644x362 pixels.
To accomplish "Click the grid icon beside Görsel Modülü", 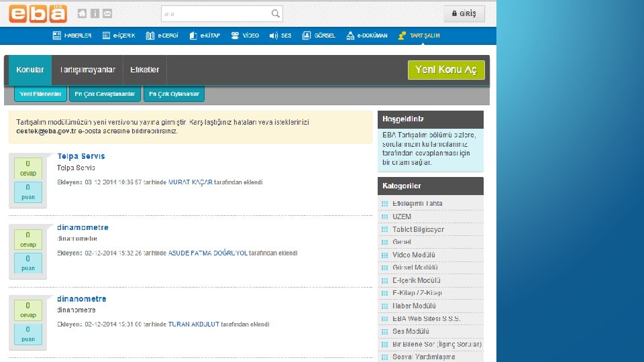I will 384,267.
